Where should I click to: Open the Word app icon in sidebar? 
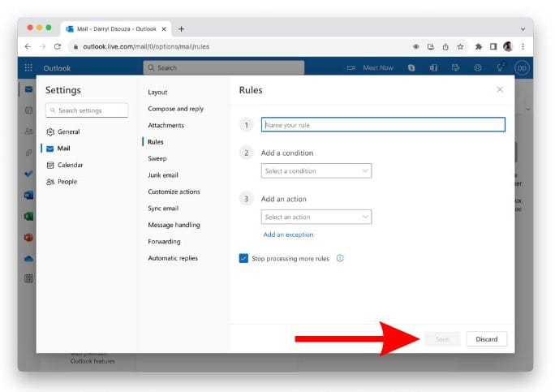coord(28,196)
